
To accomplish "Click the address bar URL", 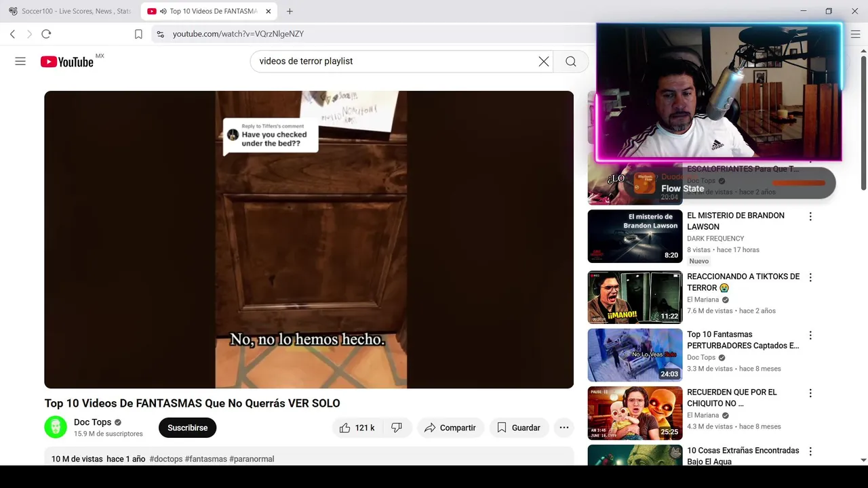I will click(238, 34).
